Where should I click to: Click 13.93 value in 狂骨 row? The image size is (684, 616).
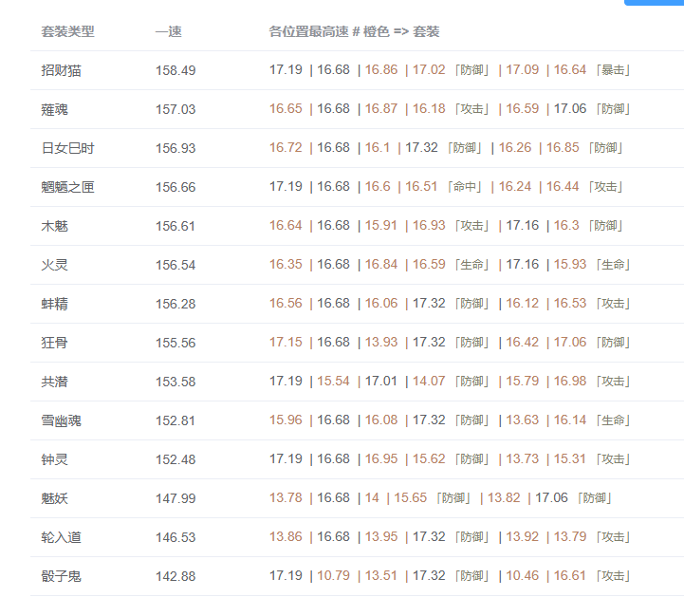[x=381, y=342]
